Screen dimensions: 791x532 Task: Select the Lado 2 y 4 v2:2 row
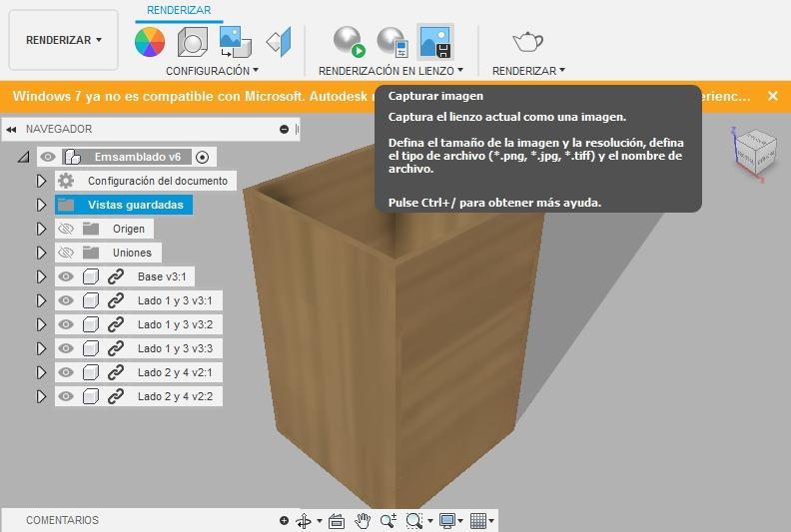point(139,396)
